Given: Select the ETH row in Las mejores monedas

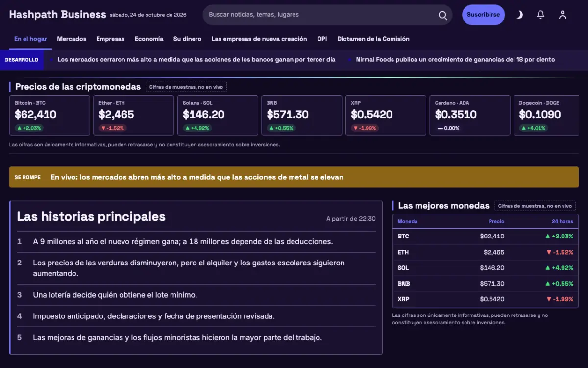Looking at the screenshot, I should click(x=486, y=252).
